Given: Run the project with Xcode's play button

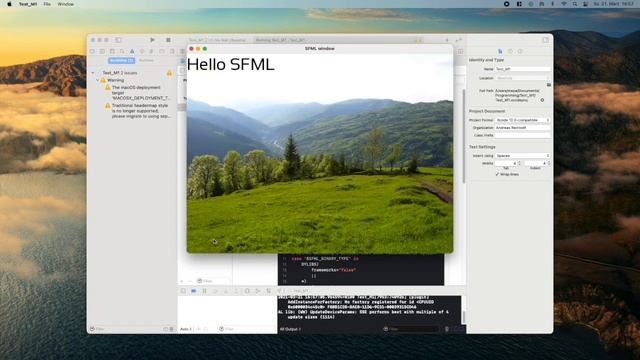Looking at the screenshot, I should click(152, 40).
